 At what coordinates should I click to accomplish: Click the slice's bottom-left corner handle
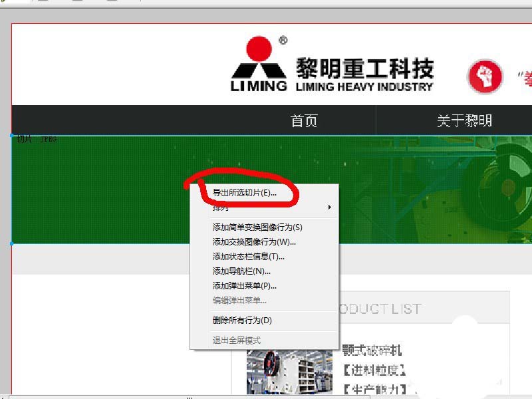point(12,243)
